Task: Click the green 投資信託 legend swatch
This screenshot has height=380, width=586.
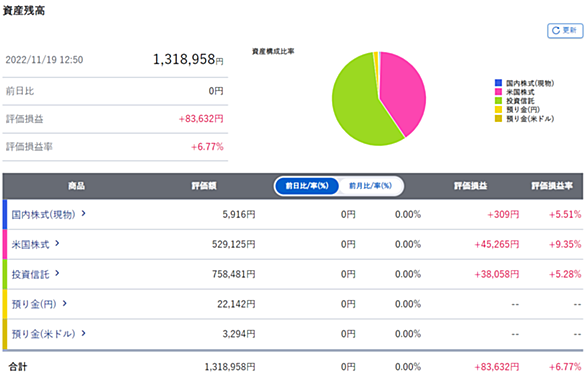Action: (x=498, y=101)
